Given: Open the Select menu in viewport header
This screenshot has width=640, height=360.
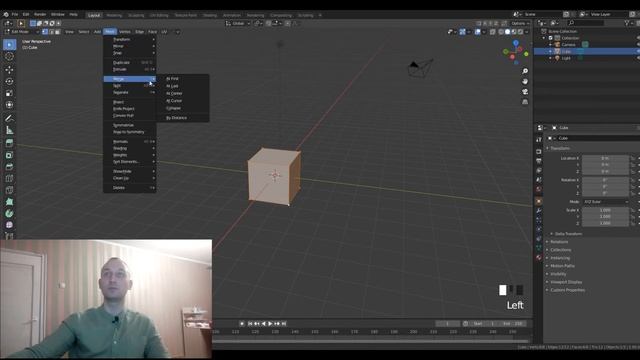Looking at the screenshot, I should 84,32.
